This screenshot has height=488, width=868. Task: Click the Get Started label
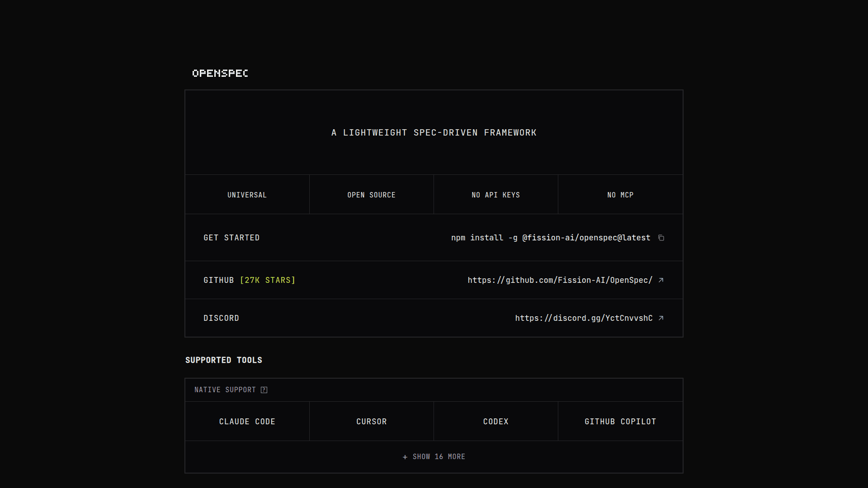tap(231, 238)
